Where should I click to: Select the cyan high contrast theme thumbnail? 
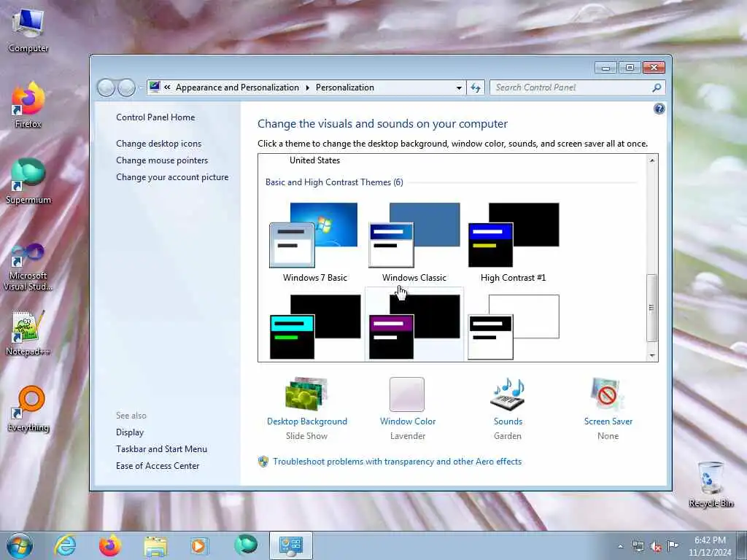315,327
